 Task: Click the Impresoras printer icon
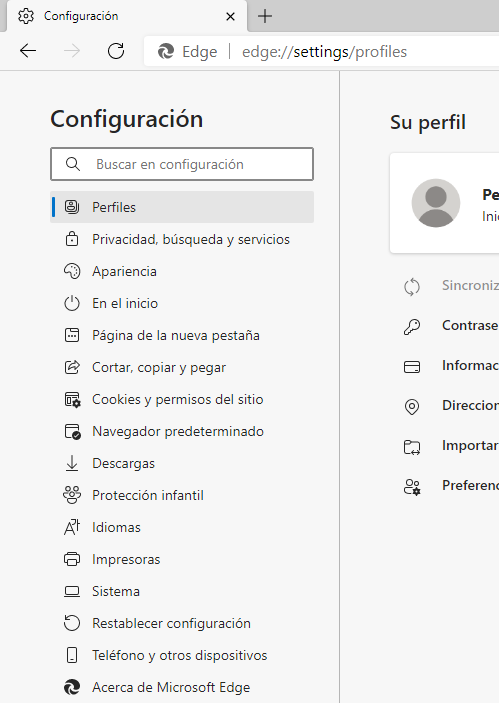[72, 559]
